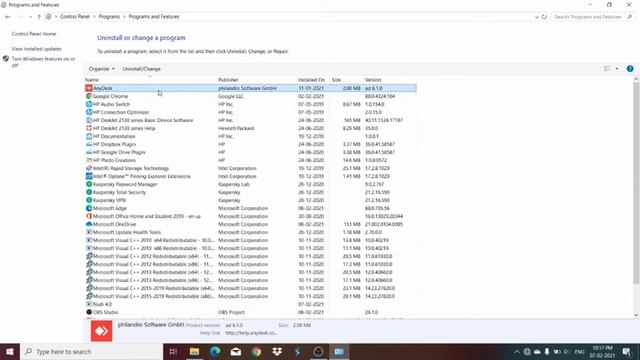The width and height of the screenshot is (640, 360).
Task: Open Task View on the taskbar
Action: [173, 351]
